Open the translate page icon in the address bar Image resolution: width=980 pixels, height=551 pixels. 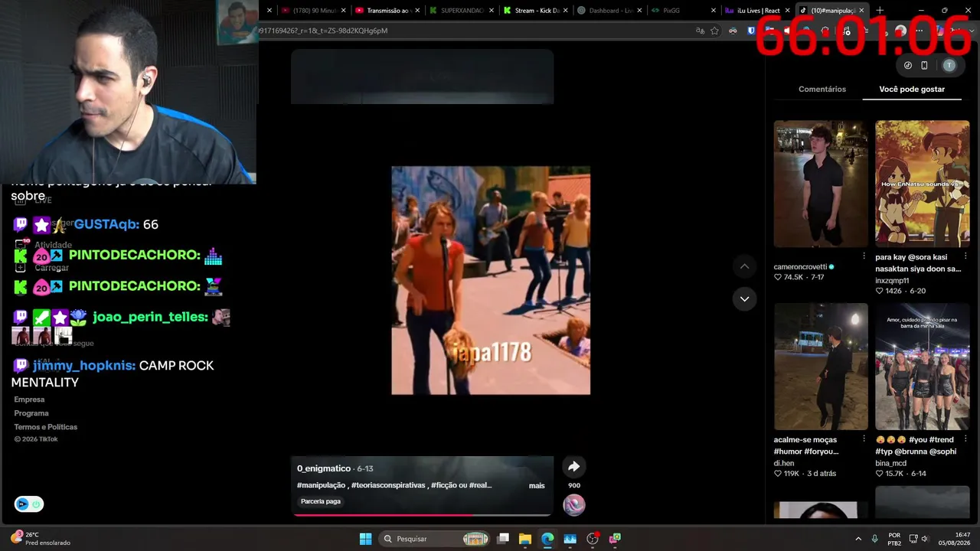click(x=700, y=31)
